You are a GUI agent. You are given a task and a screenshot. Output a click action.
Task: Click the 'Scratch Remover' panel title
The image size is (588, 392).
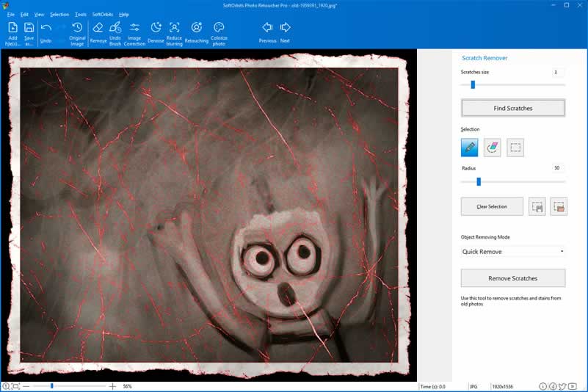tap(484, 58)
